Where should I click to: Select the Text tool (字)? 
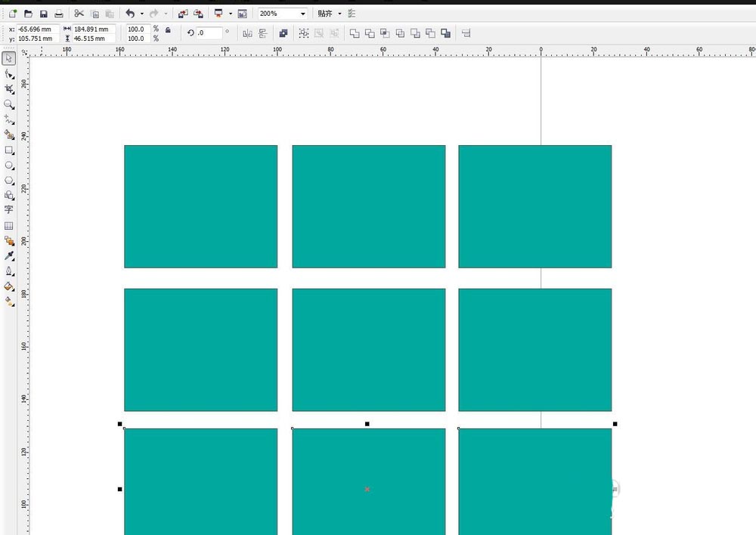(x=8, y=209)
